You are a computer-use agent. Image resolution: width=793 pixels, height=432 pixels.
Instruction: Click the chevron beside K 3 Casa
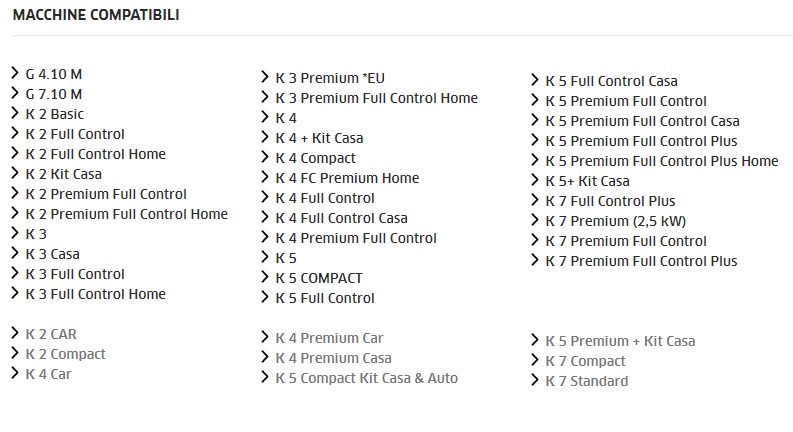15,253
